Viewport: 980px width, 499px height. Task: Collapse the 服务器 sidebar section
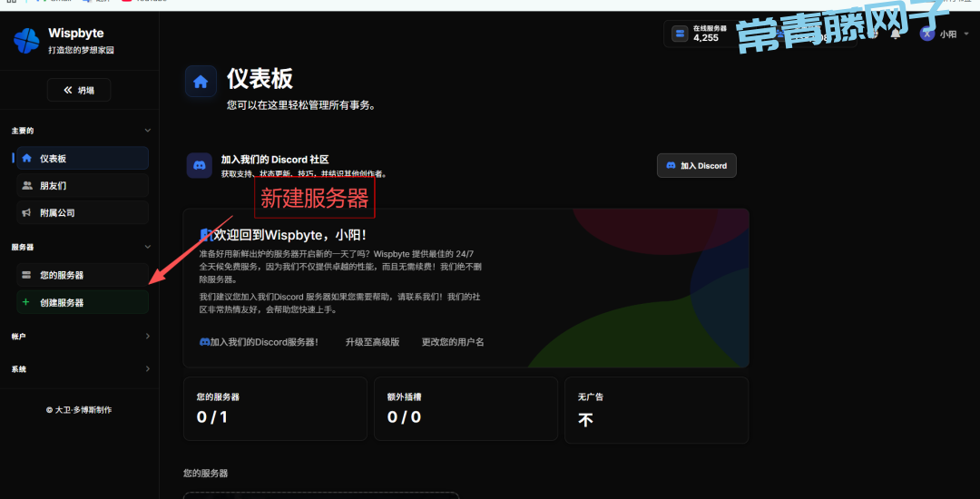(148, 247)
